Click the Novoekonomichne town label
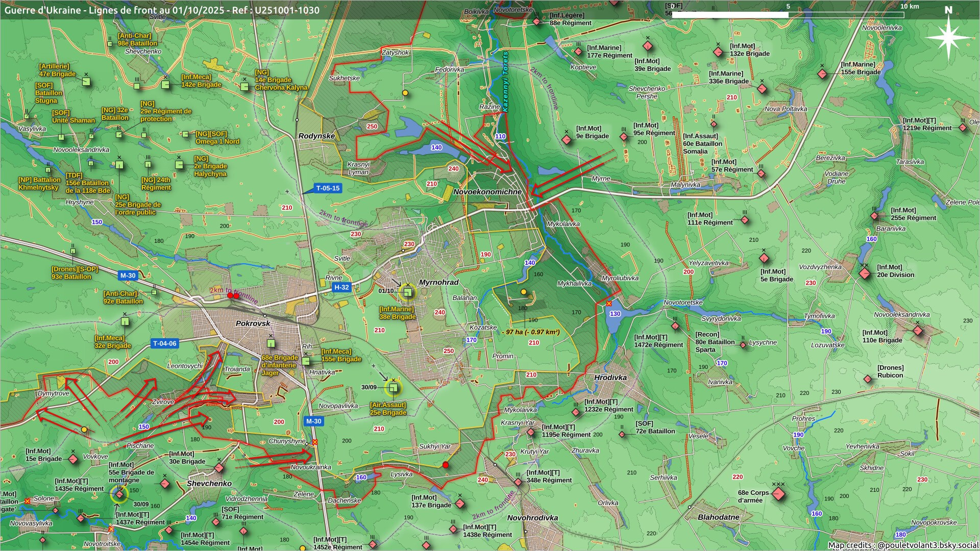This screenshot has height=551, width=980. pyautogui.click(x=487, y=192)
